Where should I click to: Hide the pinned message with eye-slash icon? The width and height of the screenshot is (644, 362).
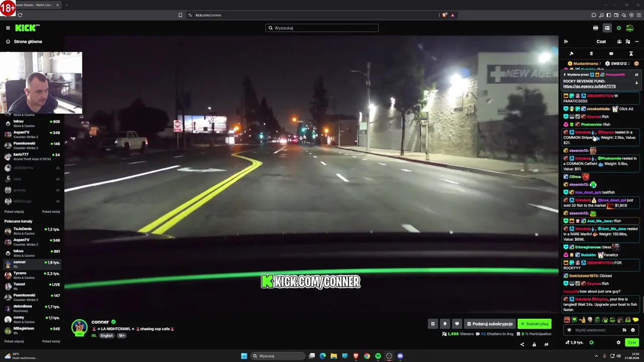tap(636, 75)
